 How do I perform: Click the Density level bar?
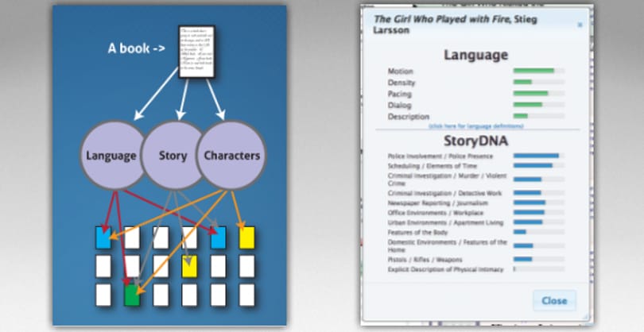[x=538, y=82]
